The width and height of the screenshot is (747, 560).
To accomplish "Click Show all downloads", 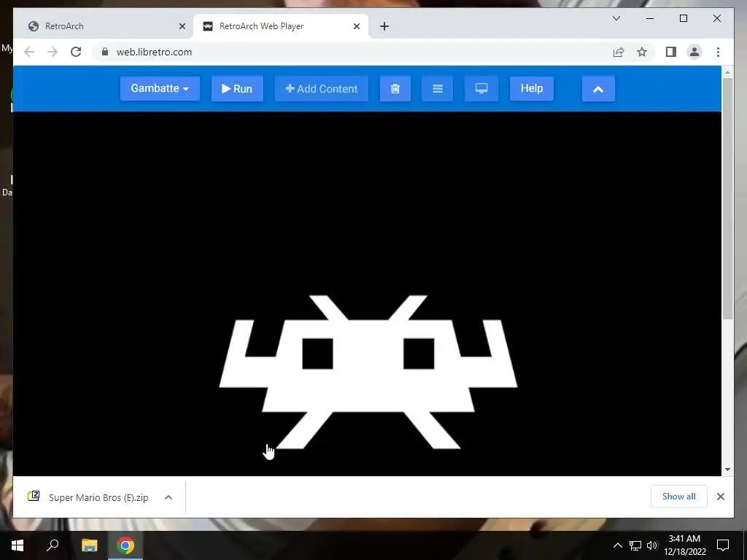I will click(x=678, y=497).
